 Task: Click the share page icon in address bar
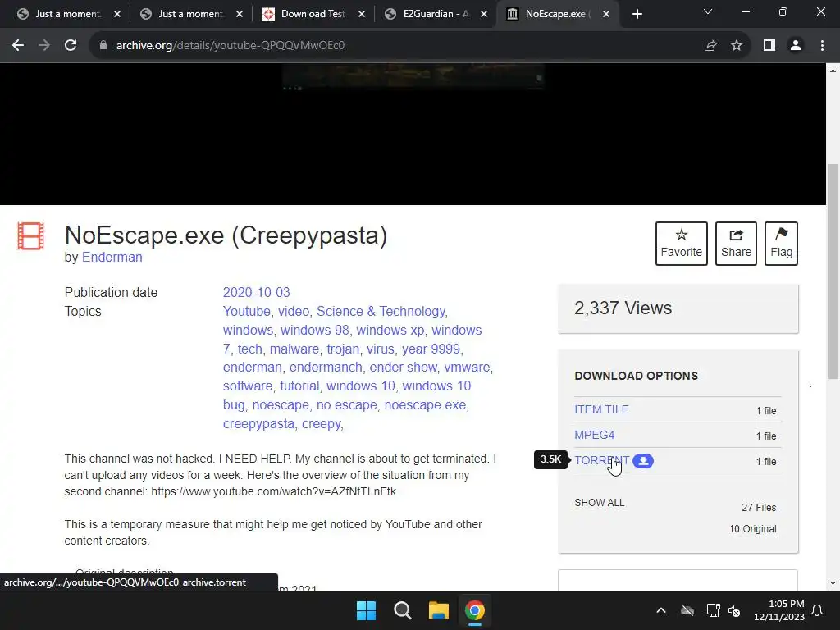tap(710, 46)
